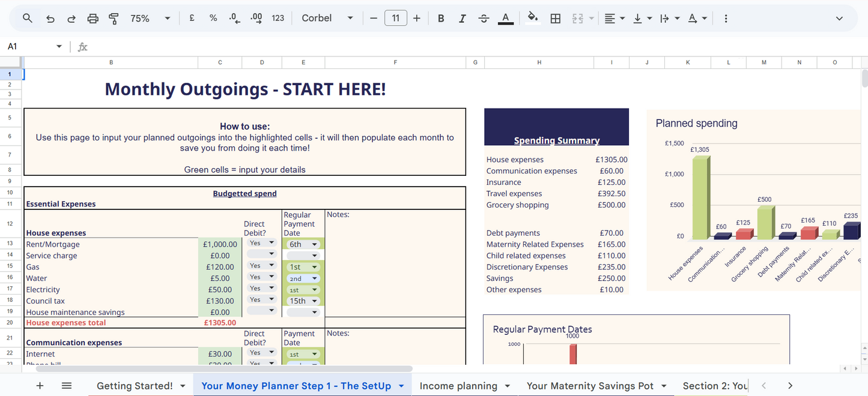Toggle strikethrough formatting
The image size is (868, 396).
click(x=484, y=19)
